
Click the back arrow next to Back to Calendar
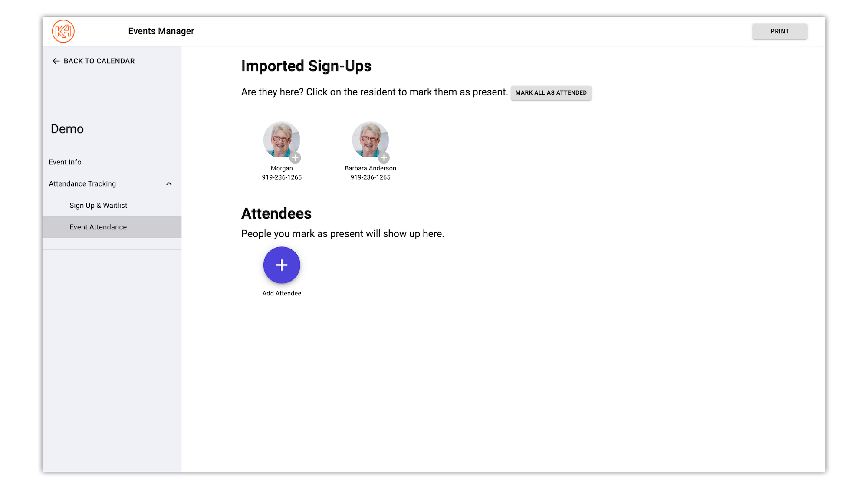[x=56, y=61]
